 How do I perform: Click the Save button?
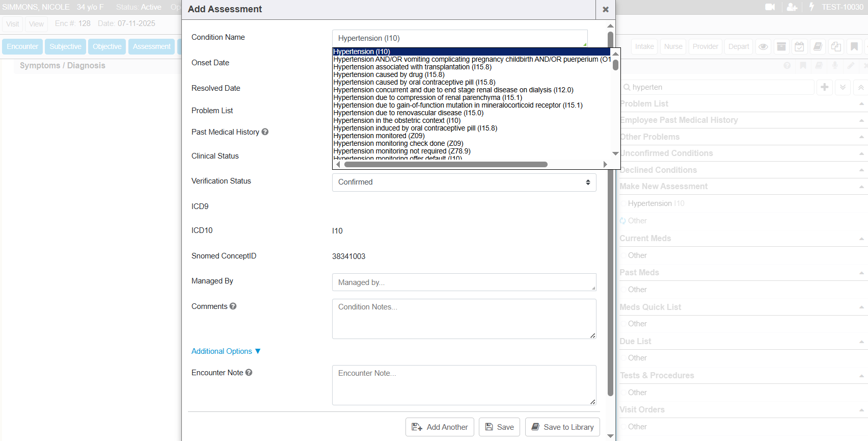(x=499, y=427)
